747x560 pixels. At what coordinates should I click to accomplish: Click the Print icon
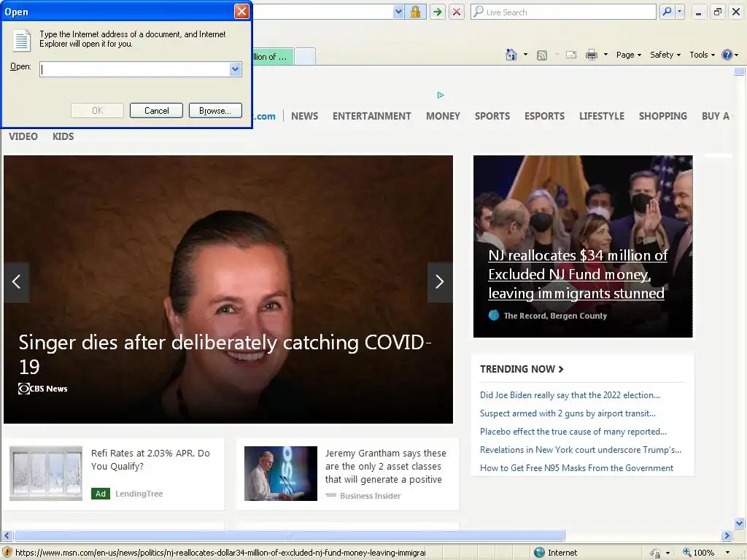pyautogui.click(x=591, y=55)
